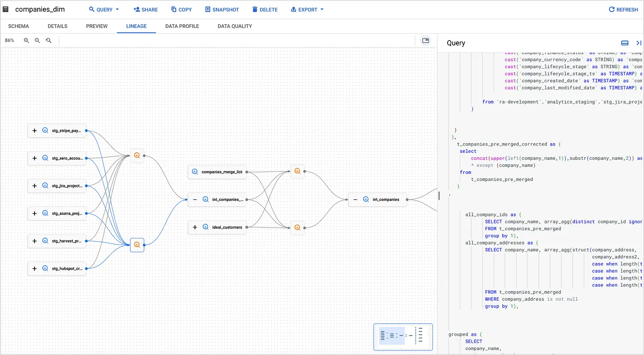Screen dimensions: 644x355
Task: Click the zoom in magnifier icon
Action: point(27,41)
